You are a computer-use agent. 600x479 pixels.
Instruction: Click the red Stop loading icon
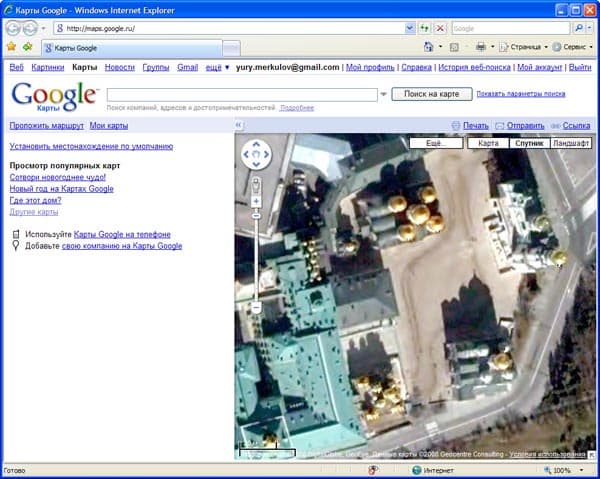pyautogui.click(x=440, y=28)
